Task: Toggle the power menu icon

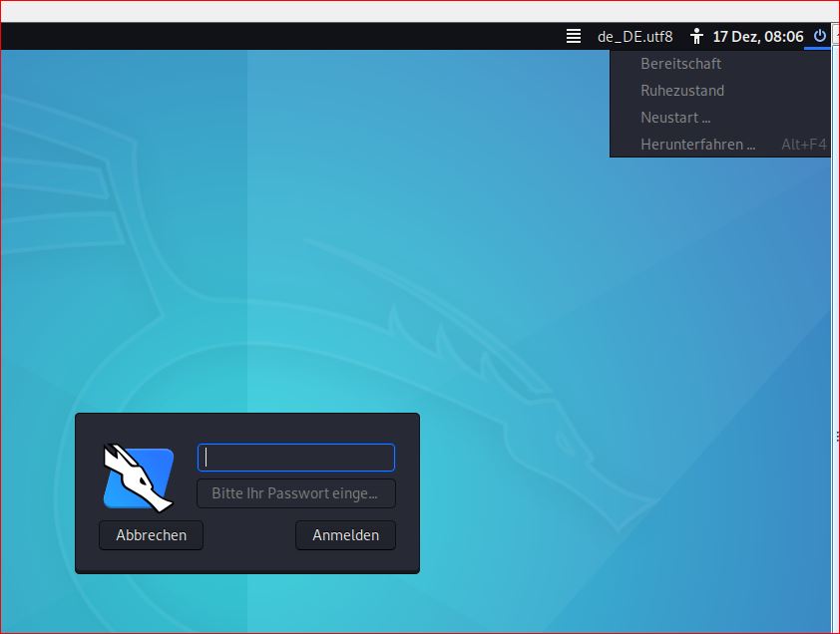Action: point(819,36)
